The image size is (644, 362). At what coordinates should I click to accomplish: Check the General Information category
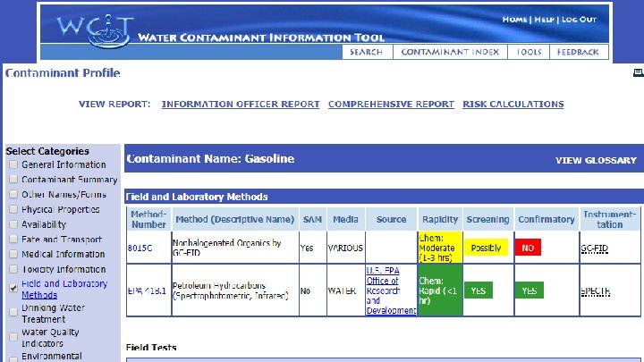coord(13,164)
